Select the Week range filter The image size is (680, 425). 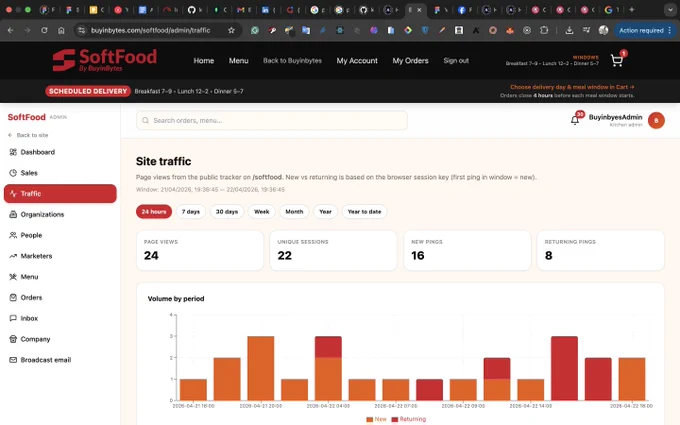262,212
